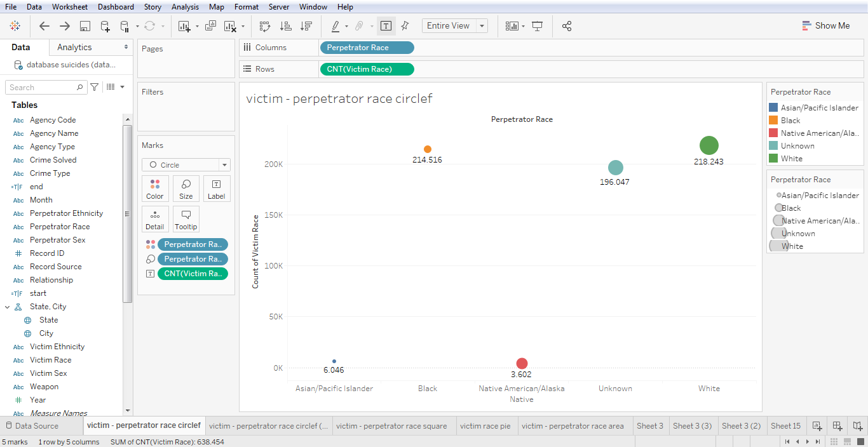868x447 pixels.
Task: Open the Format menu
Action: point(247,7)
